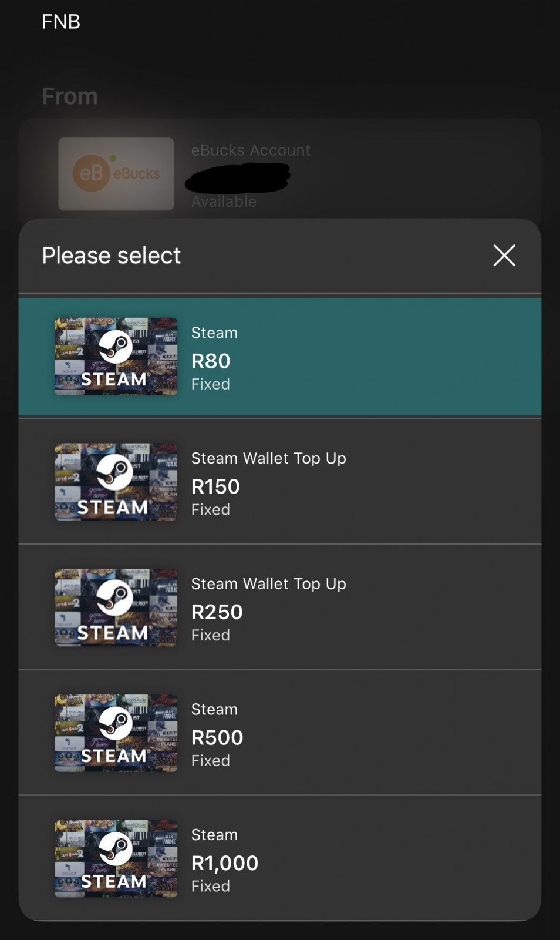Tap the Steam card image for R500
Image resolution: width=560 pixels, height=940 pixels.
(116, 733)
